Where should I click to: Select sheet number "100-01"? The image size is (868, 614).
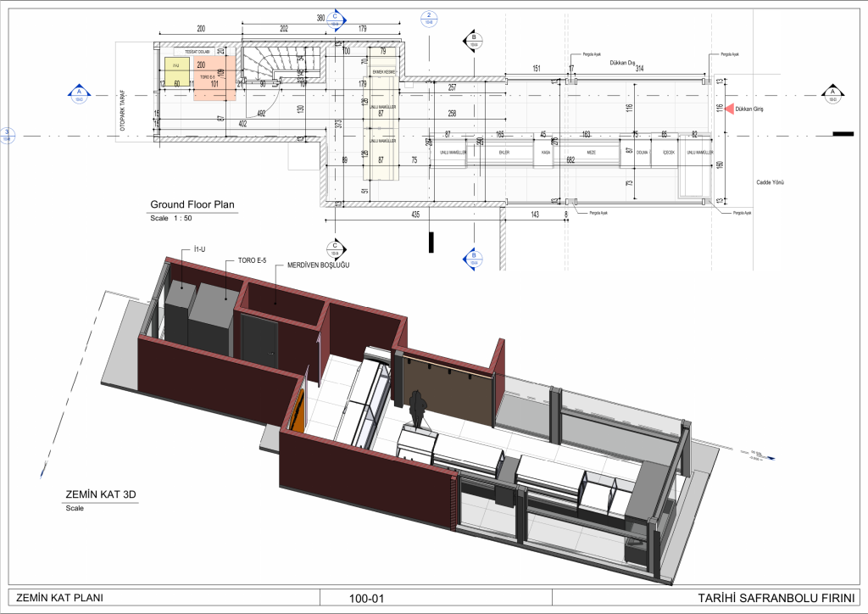(366, 599)
